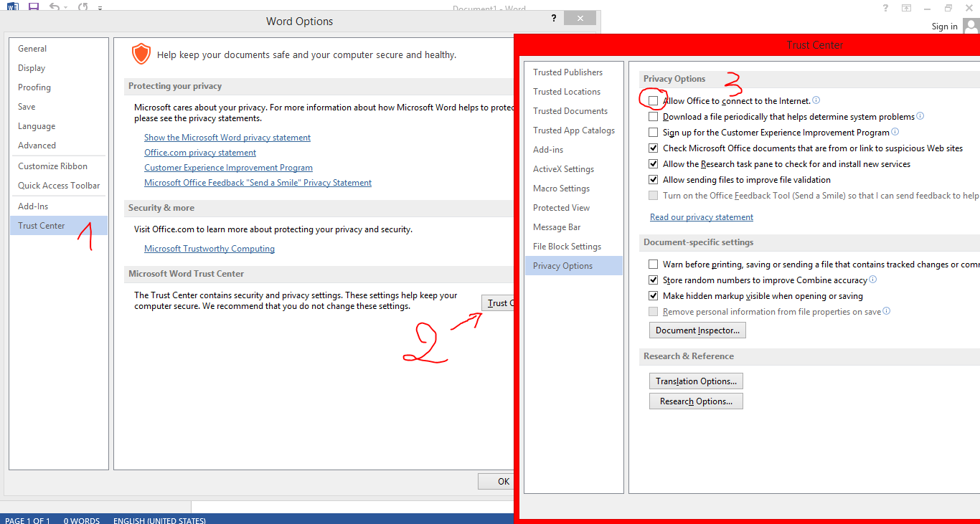Open Macro Settings in Trust Center

tap(574, 189)
